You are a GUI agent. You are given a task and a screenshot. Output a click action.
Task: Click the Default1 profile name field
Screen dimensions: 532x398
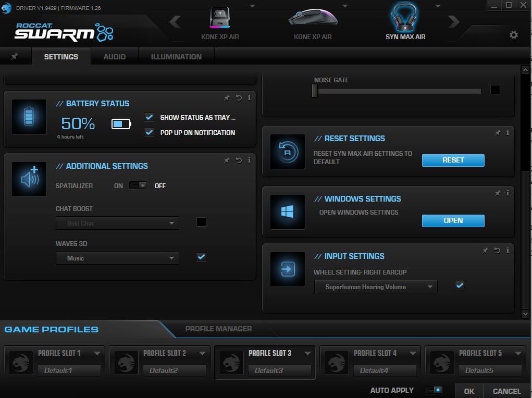tap(69, 370)
